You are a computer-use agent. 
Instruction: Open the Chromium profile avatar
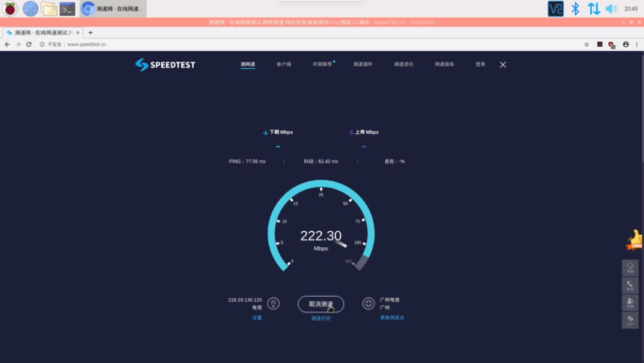click(x=626, y=44)
